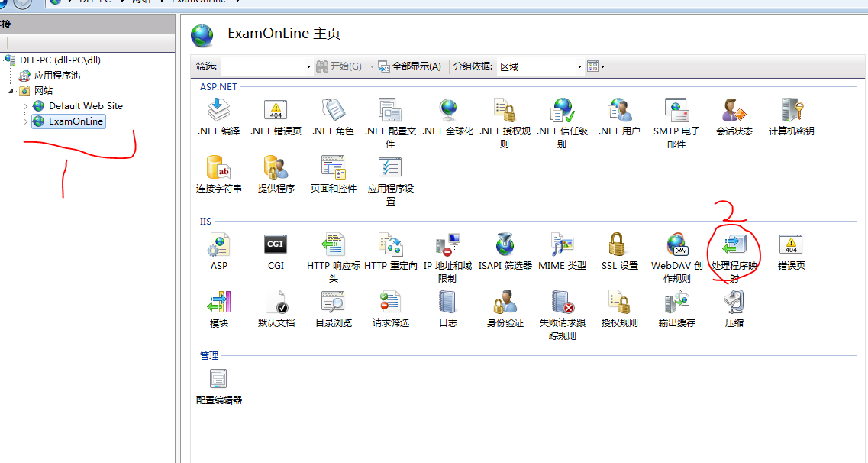Click the ASP.NET group header
Image resolution: width=868 pixels, height=463 pixels.
[x=218, y=87]
